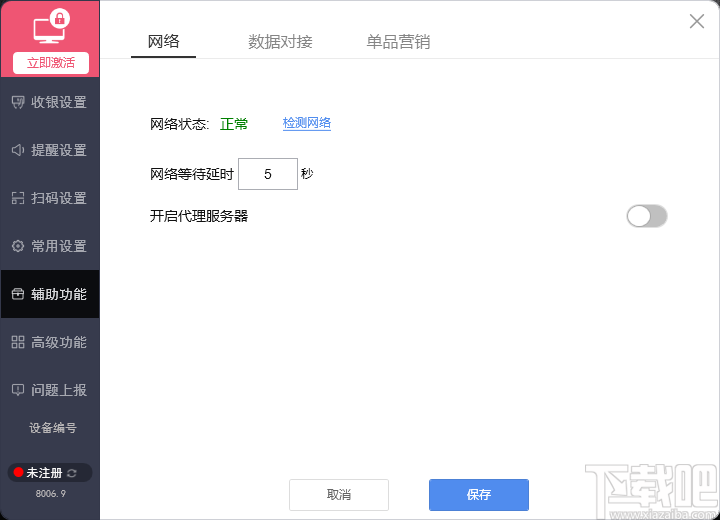The height and width of the screenshot is (520, 720).
Task: Click the 问题上报 report icon
Action: pos(18,390)
